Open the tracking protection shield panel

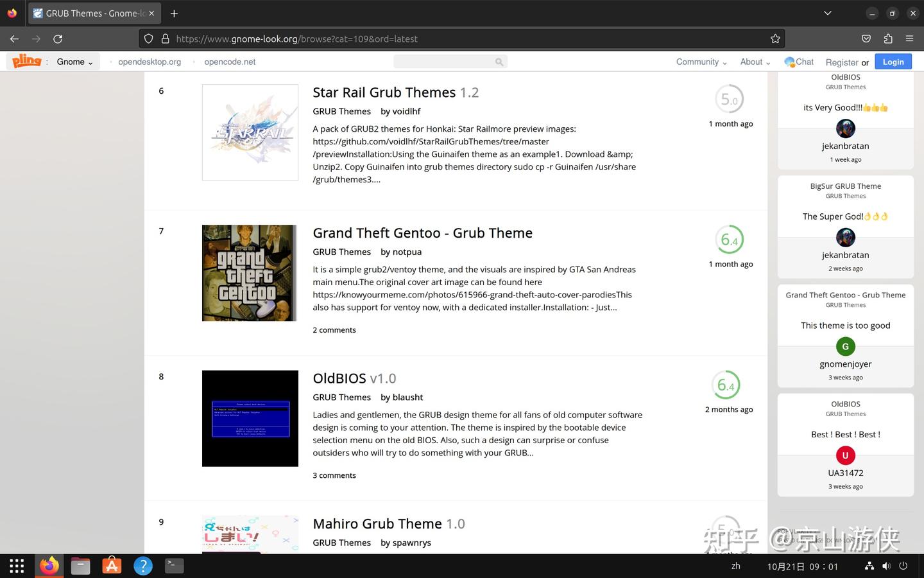click(148, 39)
